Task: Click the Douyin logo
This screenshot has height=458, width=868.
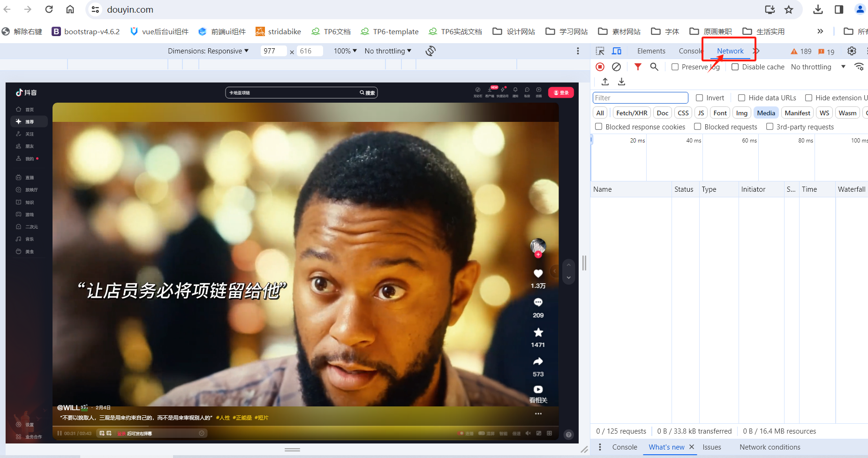Action: click(x=26, y=92)
